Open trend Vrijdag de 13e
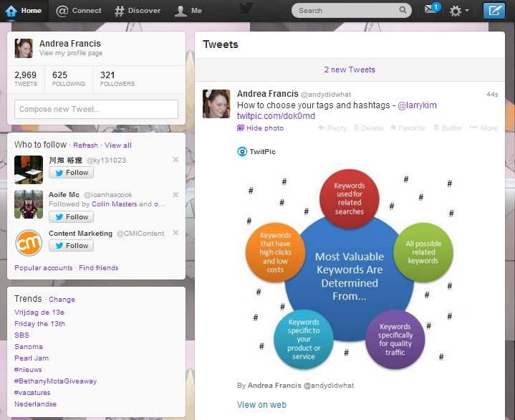515x420 pixels. [39, 312]
